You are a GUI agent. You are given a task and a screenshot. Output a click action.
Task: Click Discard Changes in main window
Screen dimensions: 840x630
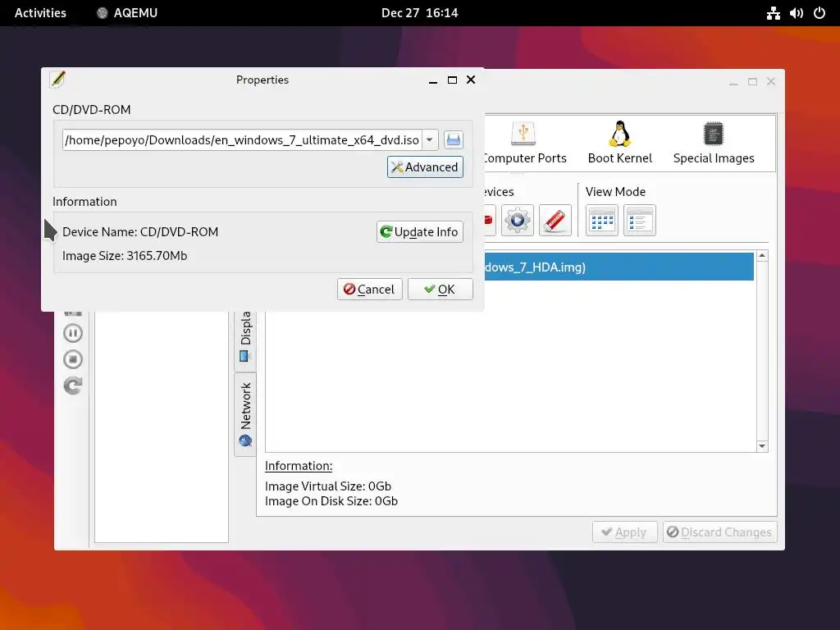click(x=719, y=532)
